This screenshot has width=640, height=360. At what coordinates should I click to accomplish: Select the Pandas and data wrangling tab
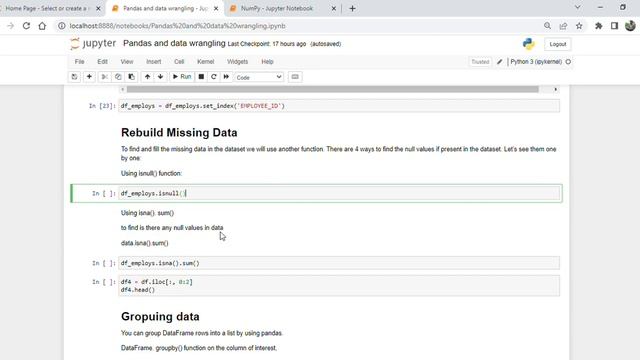[x=165, y=8]
